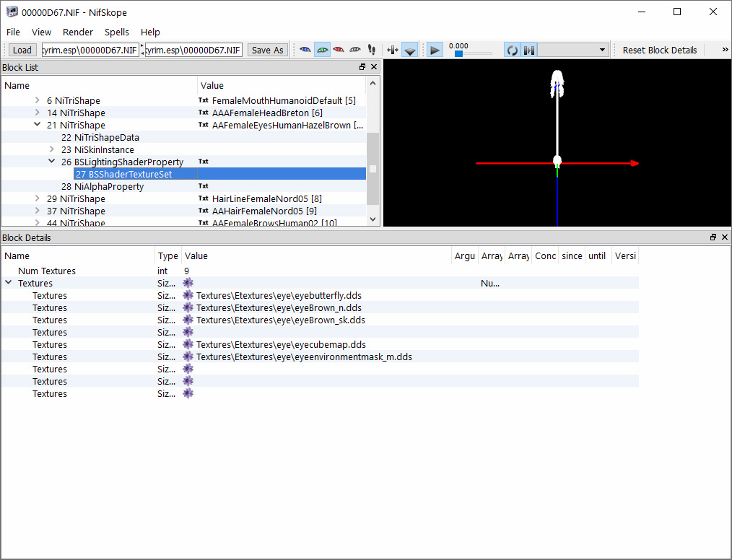Toggle the perspective triangle icon
This screenshot has width=732, height=560.
tap(410, 50)
